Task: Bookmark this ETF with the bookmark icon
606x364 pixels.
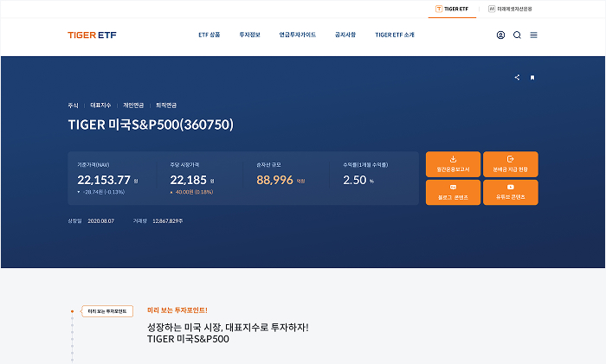Action: pyautogui.click(x=532, y=78)
